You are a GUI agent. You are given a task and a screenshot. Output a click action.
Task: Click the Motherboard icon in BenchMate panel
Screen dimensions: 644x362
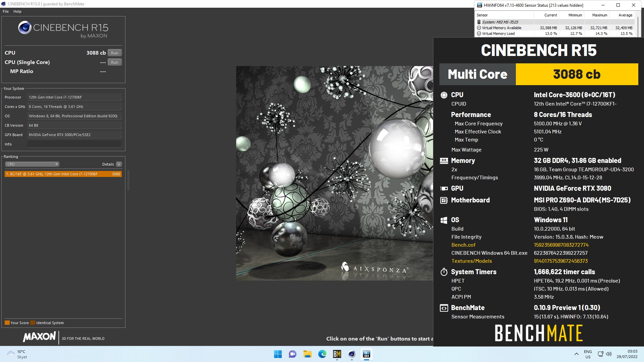tap(444, 200)
